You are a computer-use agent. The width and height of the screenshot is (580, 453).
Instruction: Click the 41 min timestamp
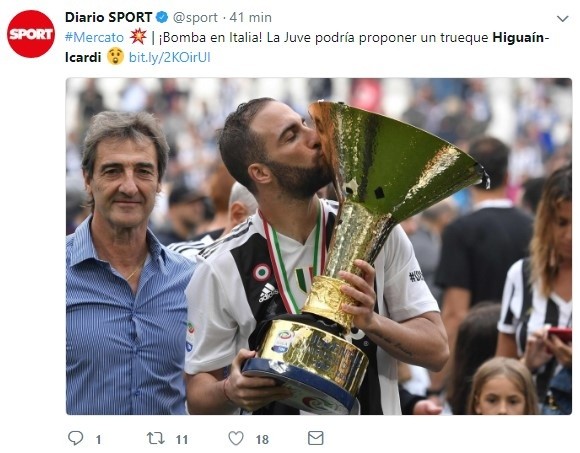[x=250, y=17]
